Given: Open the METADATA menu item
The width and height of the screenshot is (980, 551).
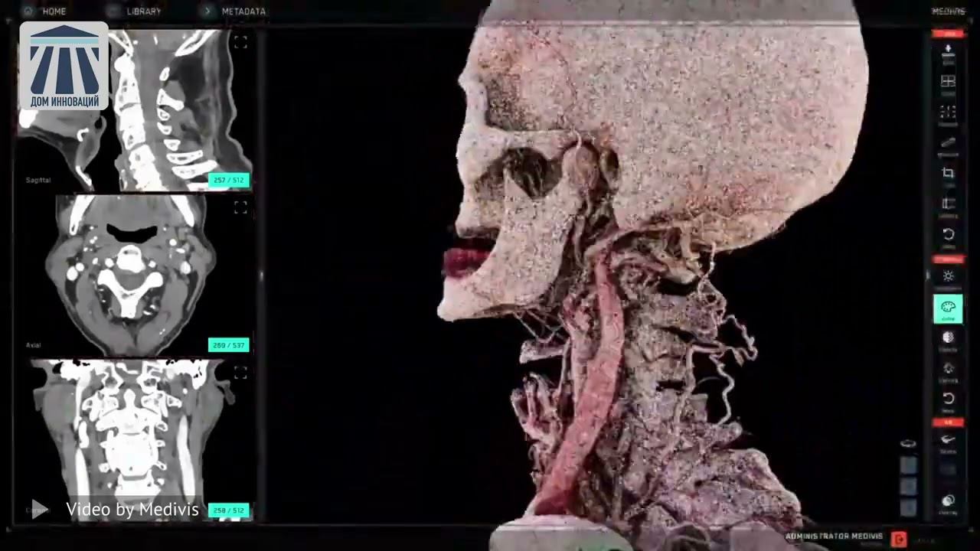Looking at the screenshot, I should 243,11.
